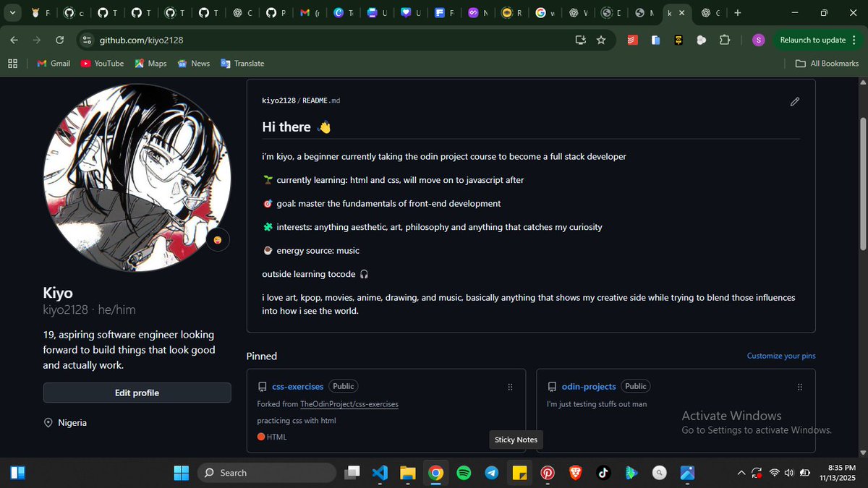
Task: Click the status emoji badge on avatar
Action: (218, 240)
